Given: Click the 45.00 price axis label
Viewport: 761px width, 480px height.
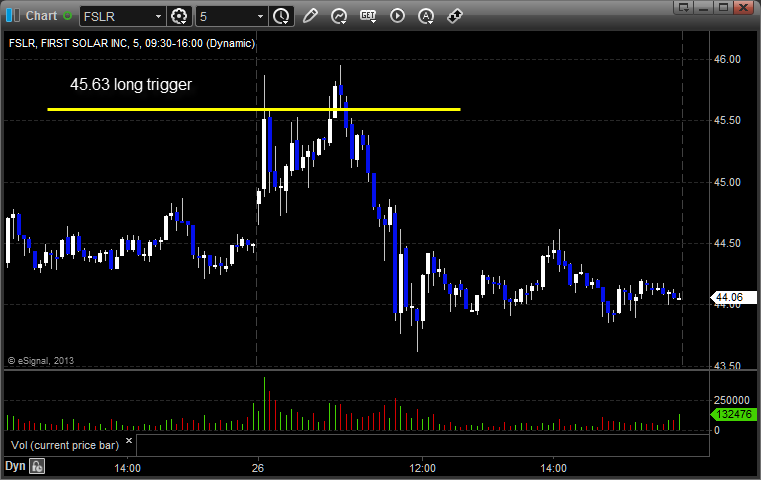Looking at the screenshot, I should pyautogui.click(x=727, y=182).
